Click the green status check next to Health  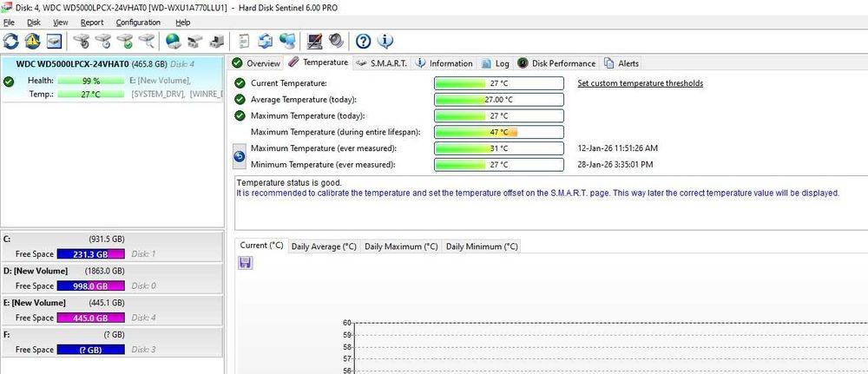(9, 82)
